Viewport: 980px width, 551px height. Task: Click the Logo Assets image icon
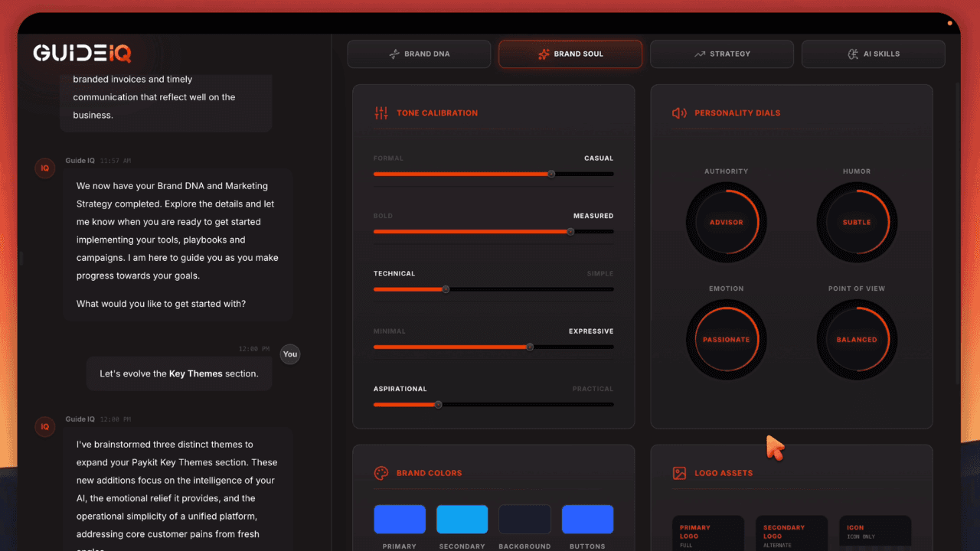(679, 473)
